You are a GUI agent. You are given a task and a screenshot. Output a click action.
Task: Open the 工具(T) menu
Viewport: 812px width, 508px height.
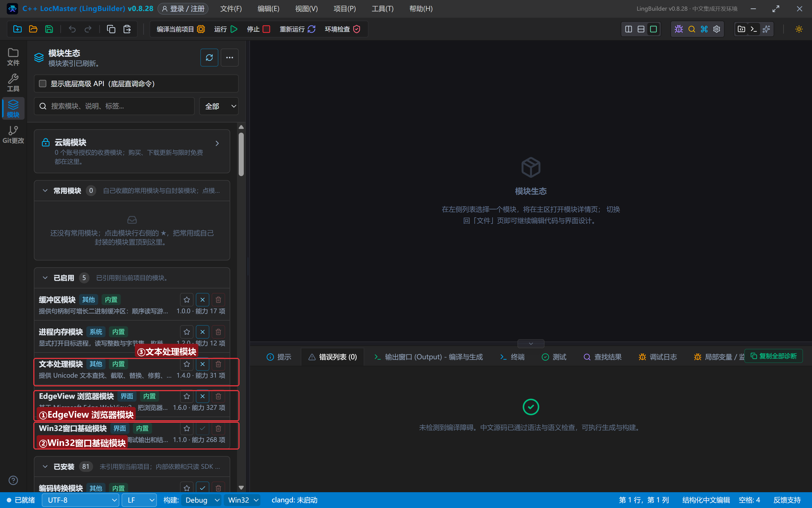383,9
